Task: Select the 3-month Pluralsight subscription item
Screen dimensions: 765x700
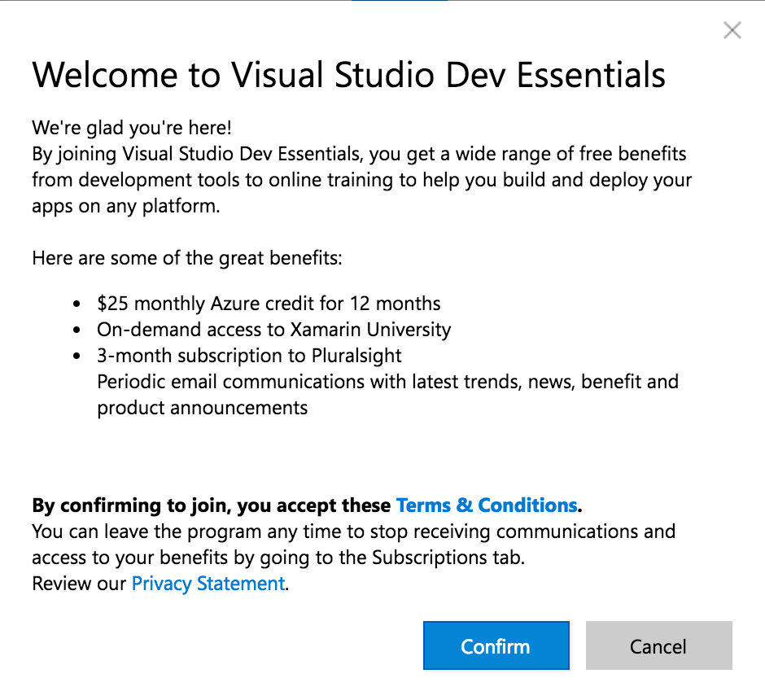Action: [x=249, y=356]
